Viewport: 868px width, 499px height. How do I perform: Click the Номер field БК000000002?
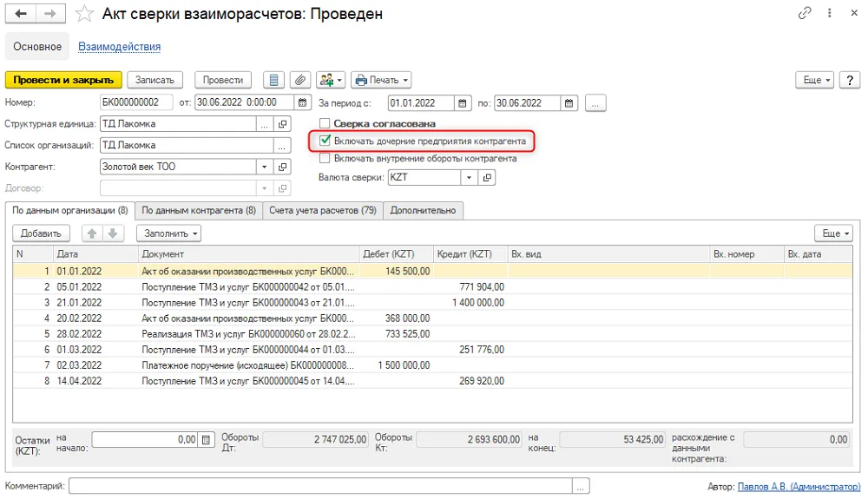click(137, 103)
